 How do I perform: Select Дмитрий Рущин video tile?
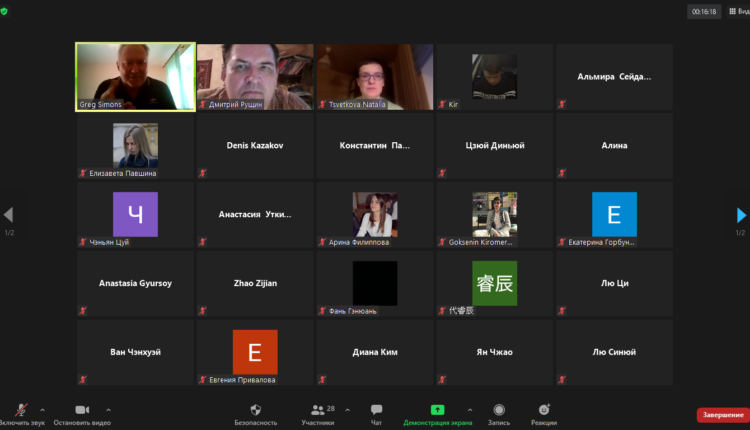click(255, 77)
